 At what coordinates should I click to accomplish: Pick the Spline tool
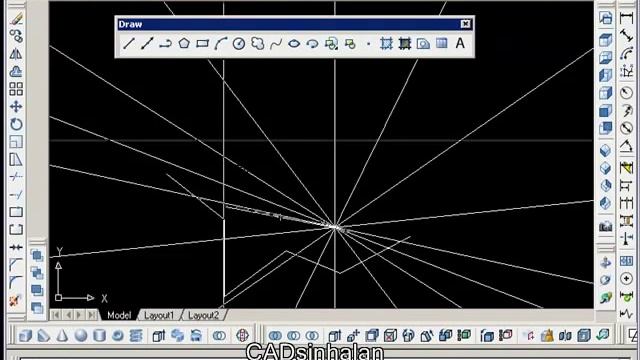pyautogui.click(x=276, y=43)
